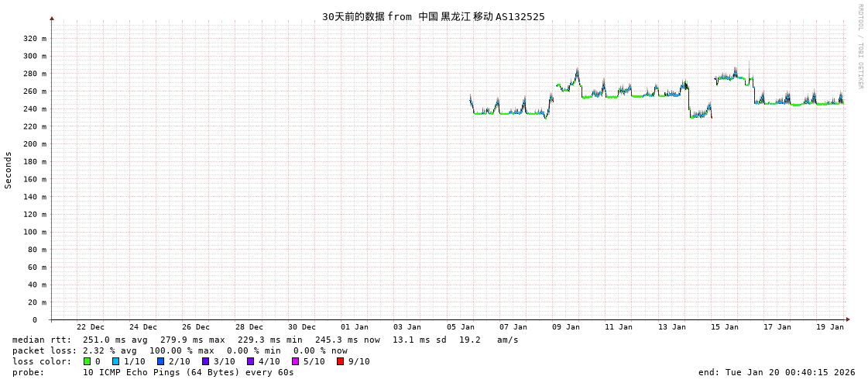The height and width of the screenshot is (383, 868).
Task: Click the arrow at top of Y axis
Action: 52,18
